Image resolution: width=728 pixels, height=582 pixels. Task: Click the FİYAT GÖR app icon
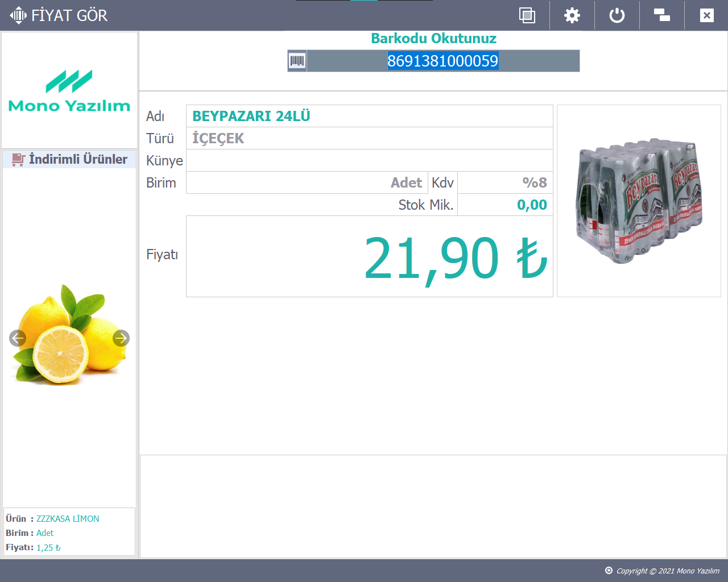tap(18, 15)
